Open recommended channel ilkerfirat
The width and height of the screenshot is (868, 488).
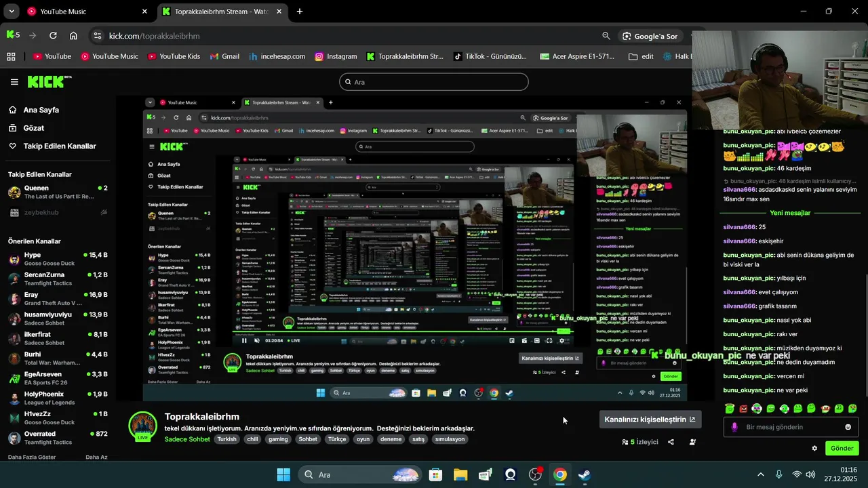[x=58, y=338]
